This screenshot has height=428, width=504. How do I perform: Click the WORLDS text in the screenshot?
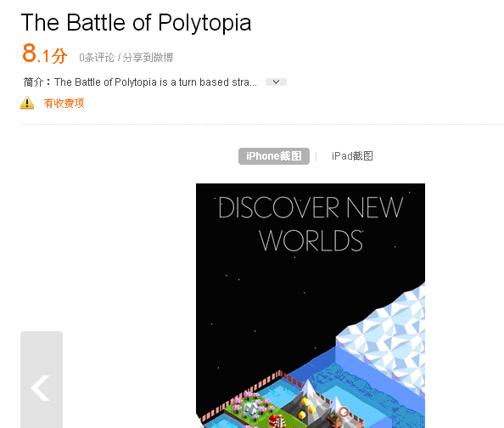pyautogui.click(x=311, y=240)
